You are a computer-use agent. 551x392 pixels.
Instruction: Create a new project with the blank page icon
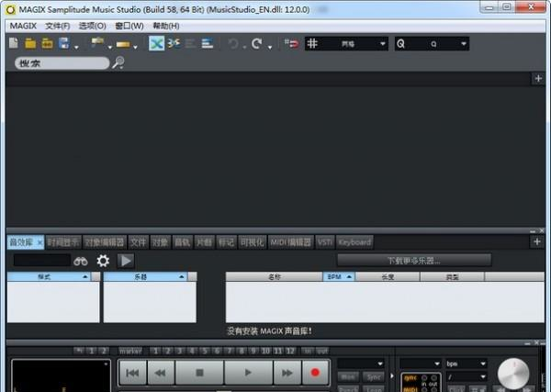tap(14, 43)
